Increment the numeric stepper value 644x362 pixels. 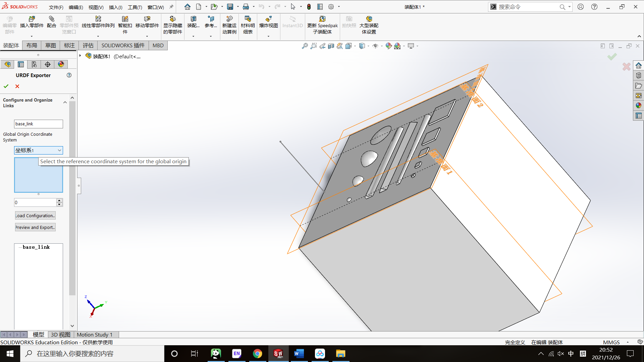(x=59, y=200)
